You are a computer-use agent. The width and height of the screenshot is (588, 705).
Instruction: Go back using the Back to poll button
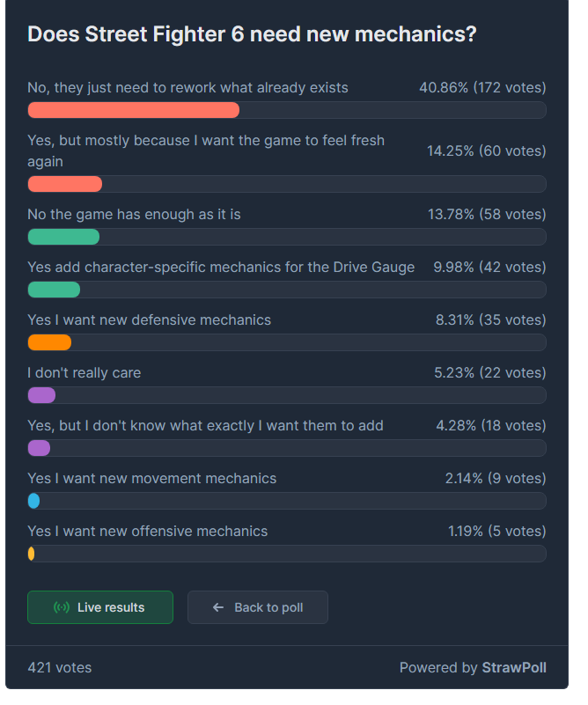(x=258, y=607)
